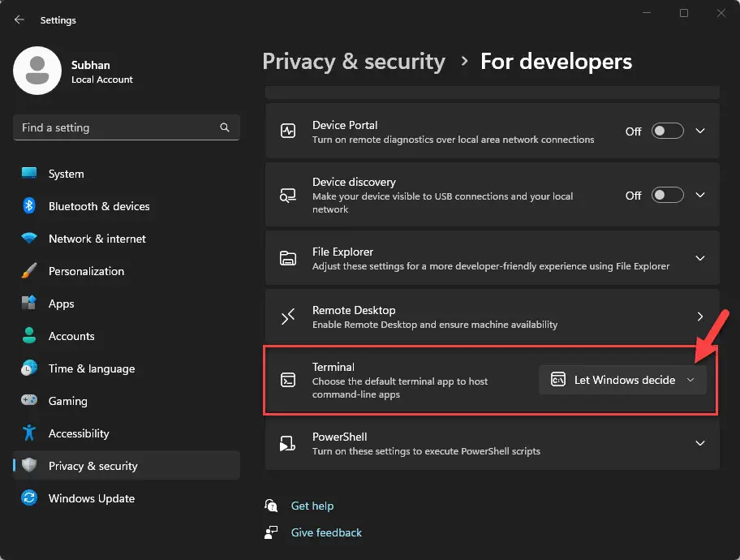Click the Device Portal diagnostics icon
Viewport: 740px width, 560px height.
[x=288, y=131]
